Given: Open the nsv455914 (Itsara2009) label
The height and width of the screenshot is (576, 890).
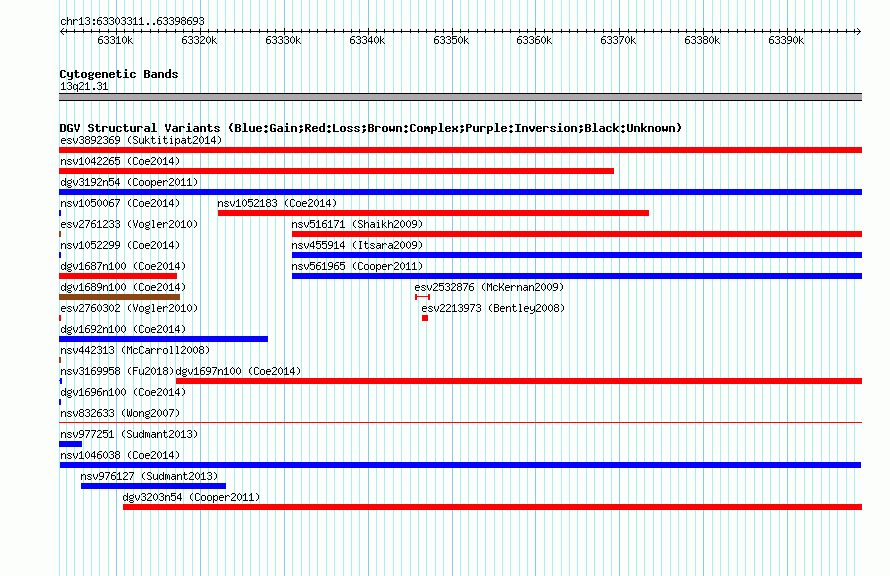Looking at the screenshot, I should (x=357, y=245).
